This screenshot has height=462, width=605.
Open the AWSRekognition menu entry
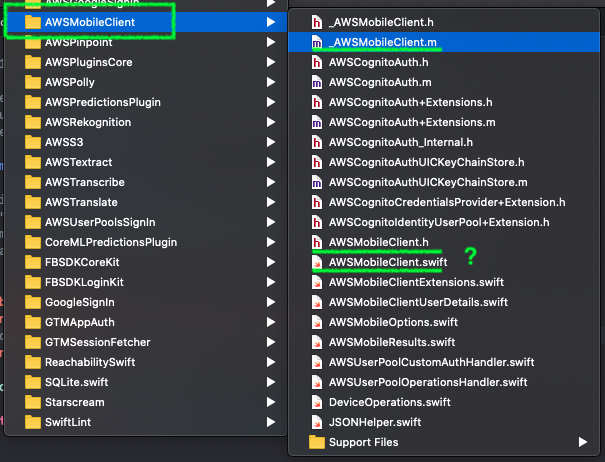tap(145, 122)
